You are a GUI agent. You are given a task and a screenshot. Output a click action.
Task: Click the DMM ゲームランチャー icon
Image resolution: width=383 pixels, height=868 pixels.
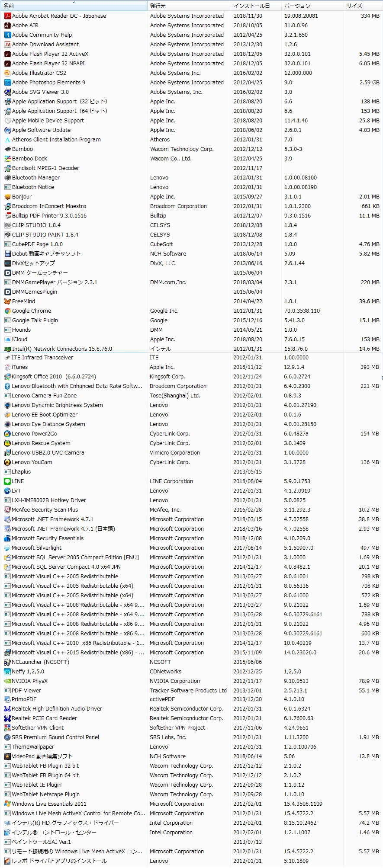click(x=7, y=272)
